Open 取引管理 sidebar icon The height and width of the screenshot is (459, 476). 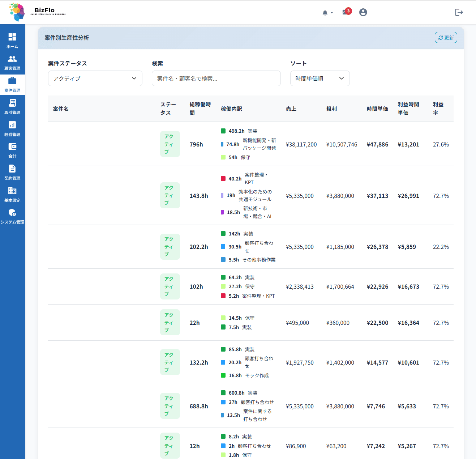point(12,103)
